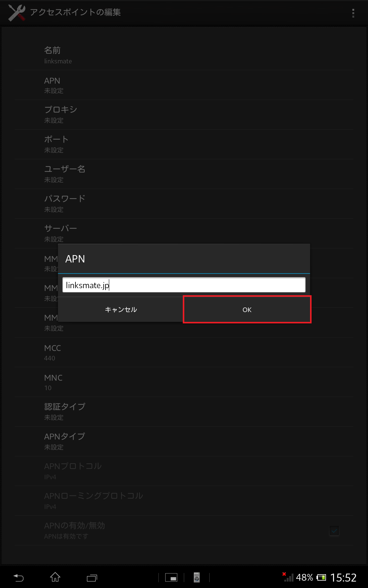Open the ポート setting row

pyautogui.click(x=184, y=144)
